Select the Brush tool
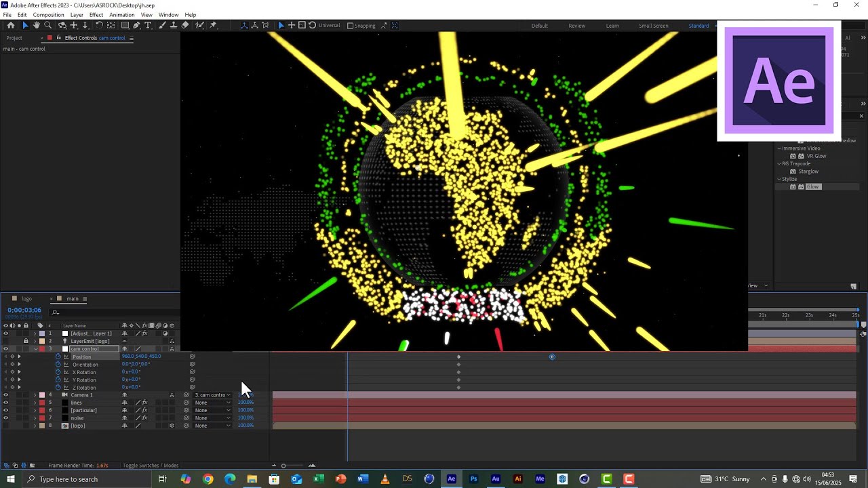The height and width of the screenshot is (488, 868). tap(162, 25)
